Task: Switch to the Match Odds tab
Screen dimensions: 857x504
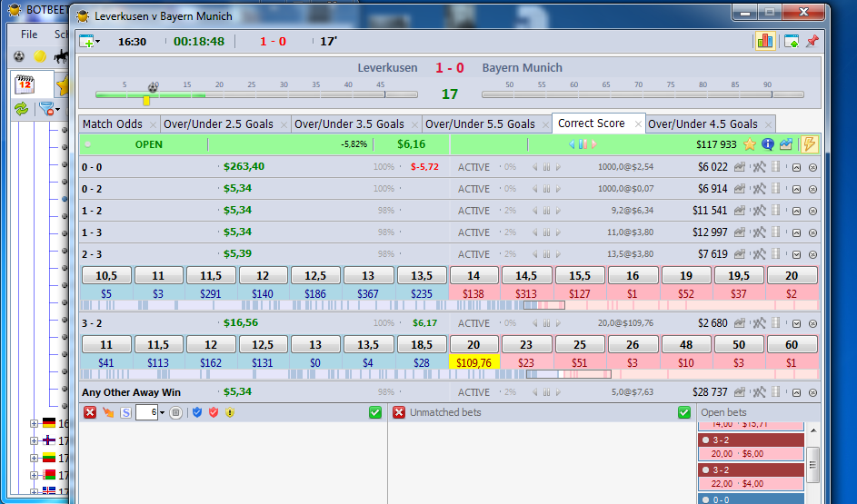Action: [113, 124]
